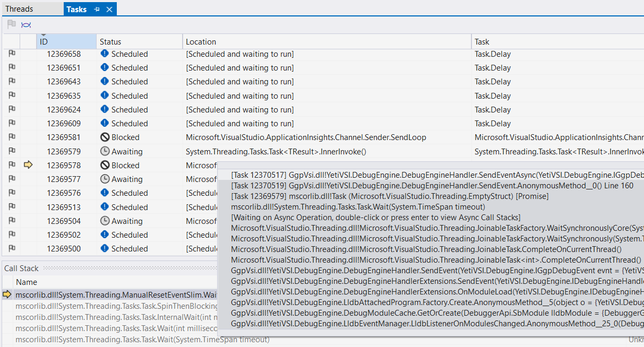Click the Task.Delay cell of task 12369609
Viewport: 644px width, 347px height.
coord(493,123)
